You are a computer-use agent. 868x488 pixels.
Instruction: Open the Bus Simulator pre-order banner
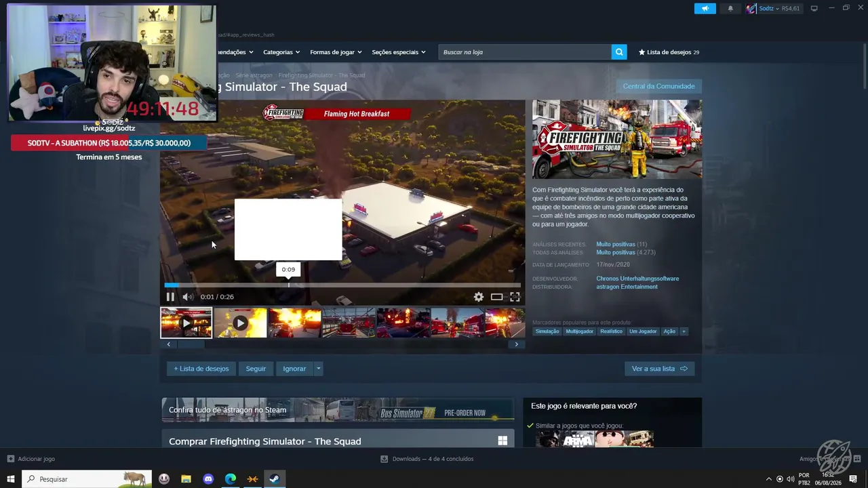pos(338,410)
